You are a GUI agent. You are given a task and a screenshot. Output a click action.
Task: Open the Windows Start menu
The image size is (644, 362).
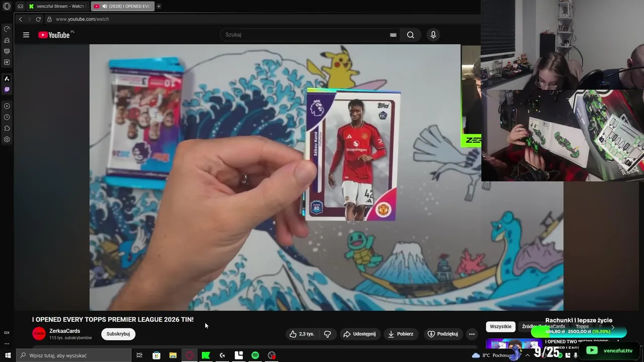point(7,355)
